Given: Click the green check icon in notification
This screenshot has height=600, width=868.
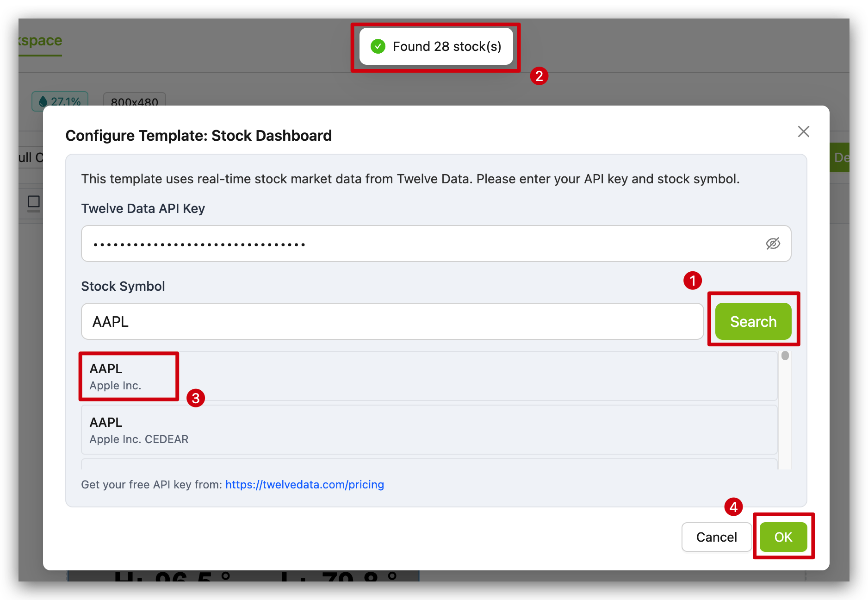Looking at the screenshot, I should point(378,46).
